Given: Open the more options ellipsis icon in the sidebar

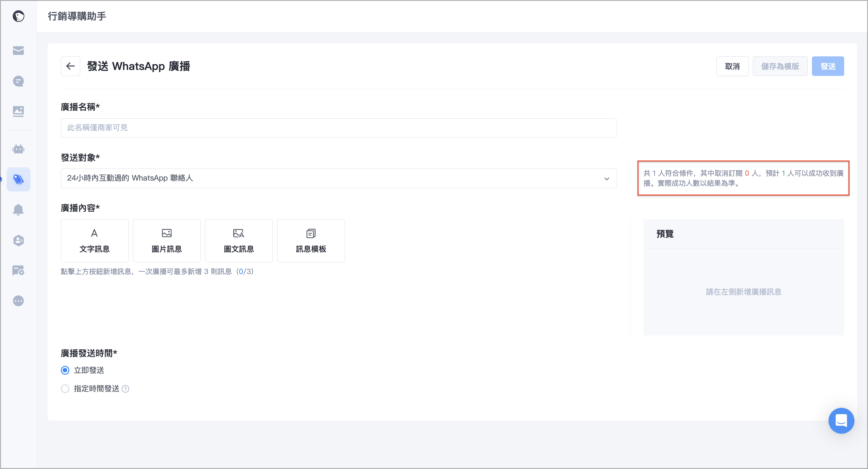Looking at the screenshot, I should (x=18, y=301).
